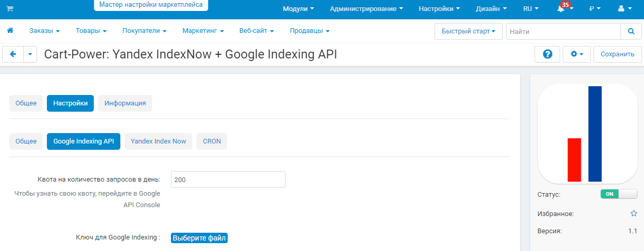Switch to the Yandex Index Now tab

[x=158, y=141]
